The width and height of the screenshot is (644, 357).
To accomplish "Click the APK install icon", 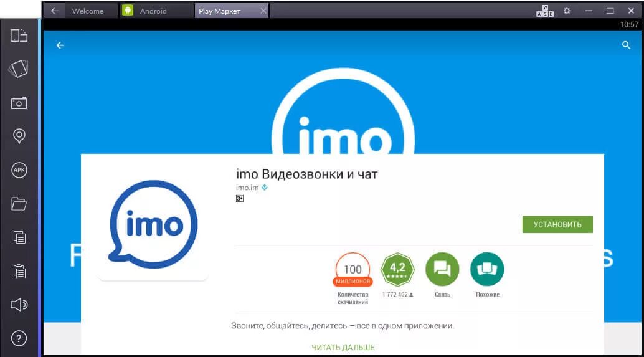I will click(x=19, y=170).
